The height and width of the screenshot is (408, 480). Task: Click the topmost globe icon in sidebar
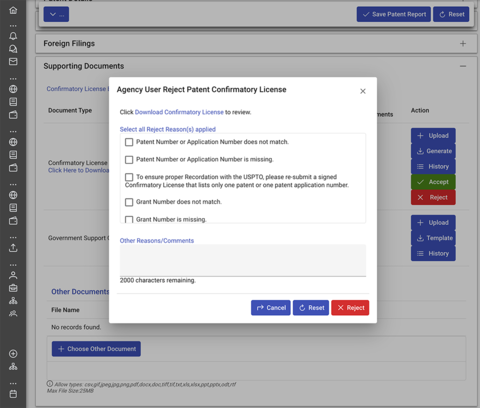pyautogui.click(x=13, y=89)
